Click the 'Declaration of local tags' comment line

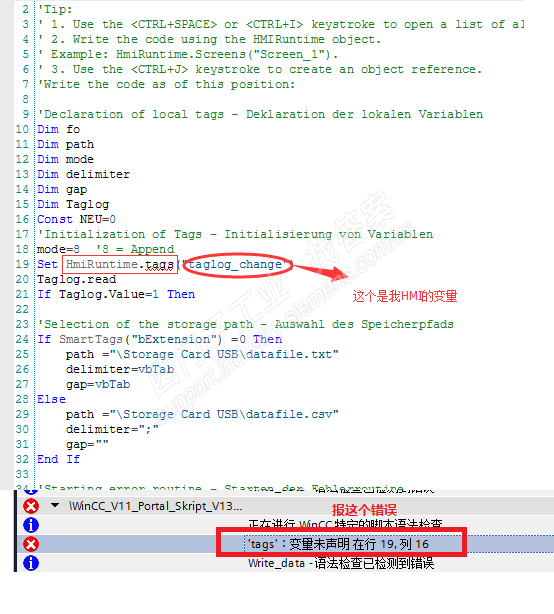[x=260, y=114]
